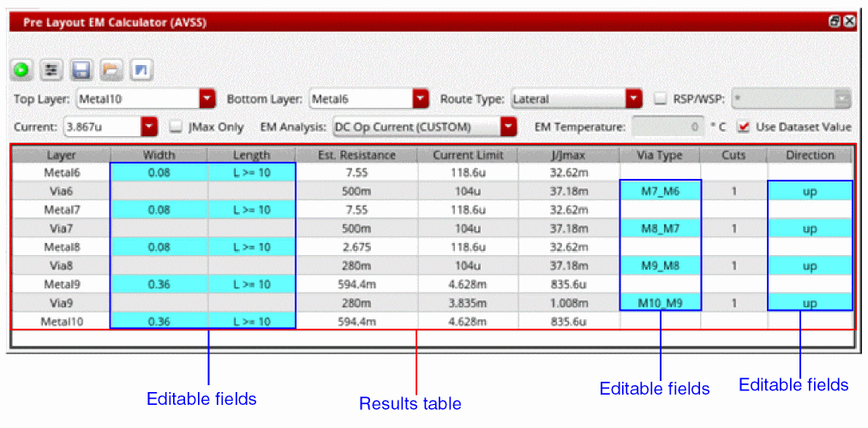Click the blue export window icon
Screen dimensions: 868x428
[x=141, y=69]
